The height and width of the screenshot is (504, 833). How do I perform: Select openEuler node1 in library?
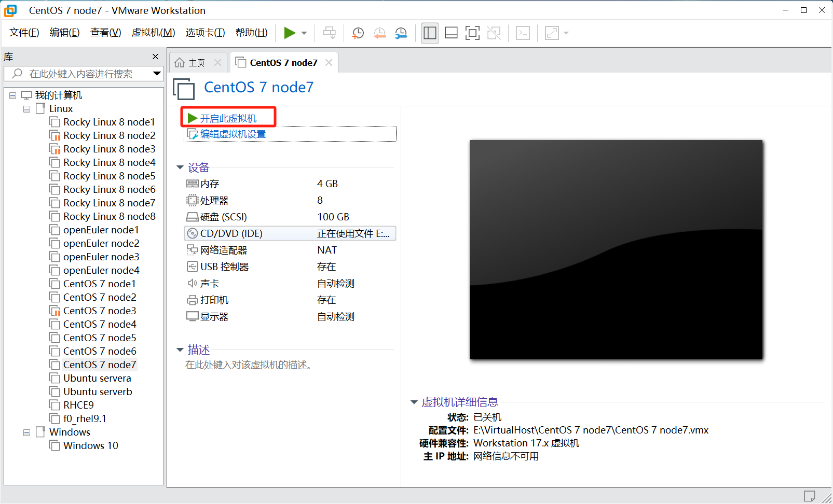(x=101, y=230)
